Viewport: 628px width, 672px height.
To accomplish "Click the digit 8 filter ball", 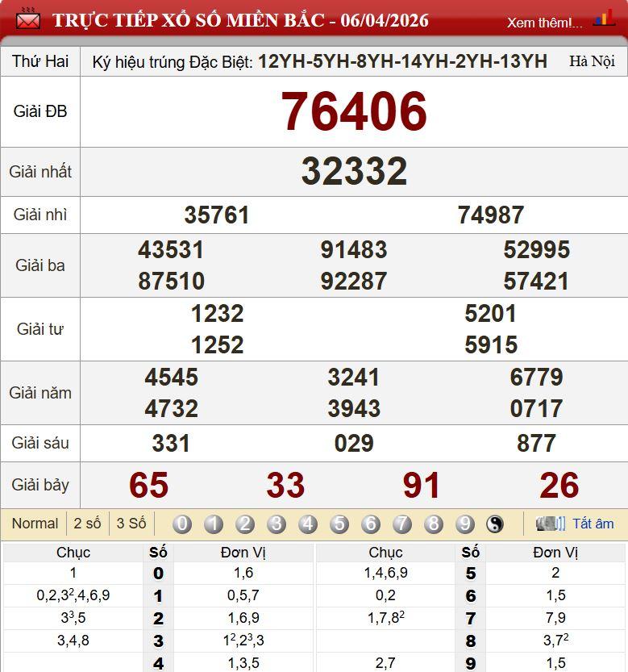I will 434,524.
